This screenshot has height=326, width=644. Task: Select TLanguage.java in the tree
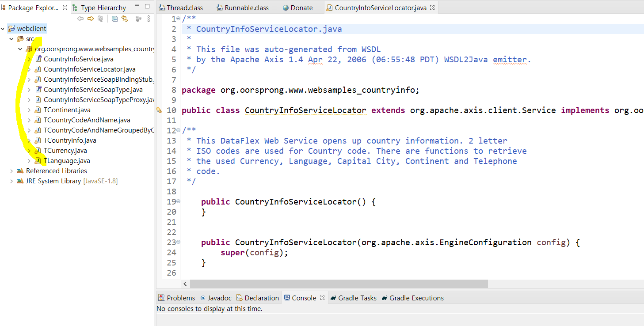pyautogui.click(x=67, y=161)
